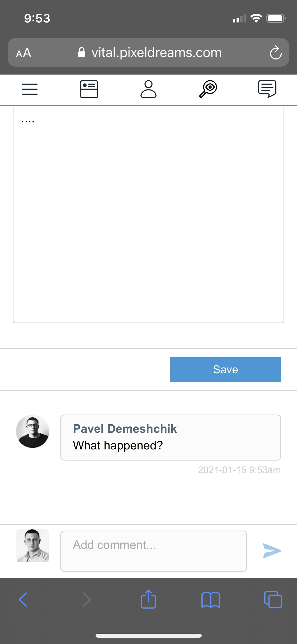Reload the page in Safari
The image size is (297, 644).
coord(276,53)
